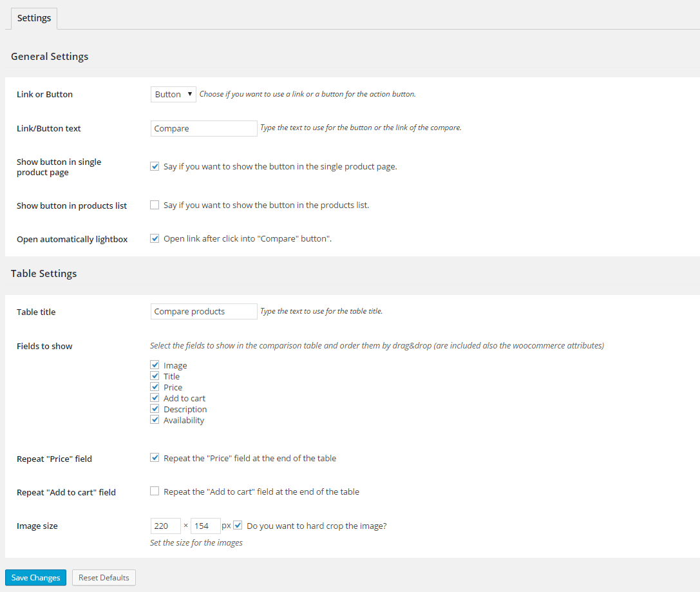Uncheck the Title field checkbox
The image size is (700, 592).
[155, 376]
